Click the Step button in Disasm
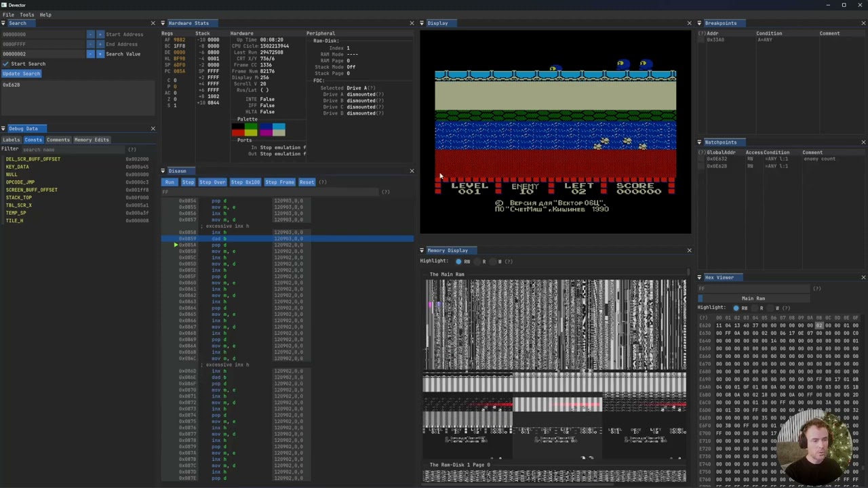 188,182
